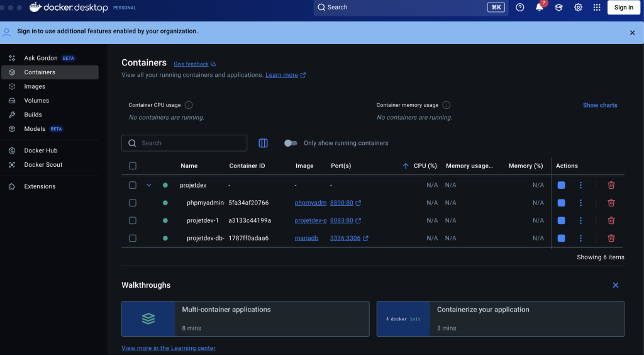644x355 pixels.
Task: Open the notifications bell icon
Action: tap(539, 8)
